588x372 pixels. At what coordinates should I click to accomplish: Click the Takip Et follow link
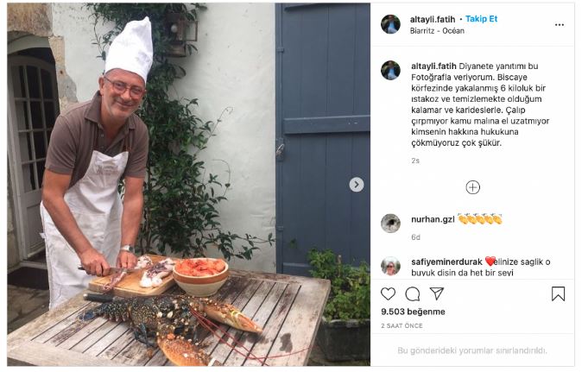click(481, 19)
